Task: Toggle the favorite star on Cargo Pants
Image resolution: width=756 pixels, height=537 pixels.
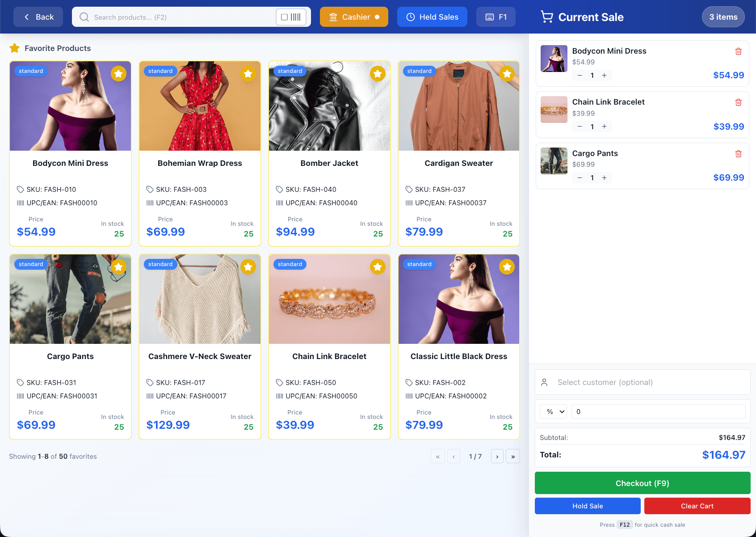Action: pos(118,266)
